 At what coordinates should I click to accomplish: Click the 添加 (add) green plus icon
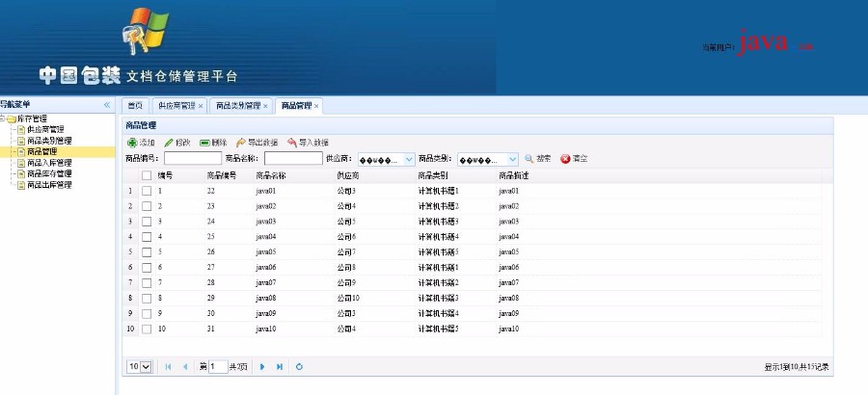(x=132, y=143)
